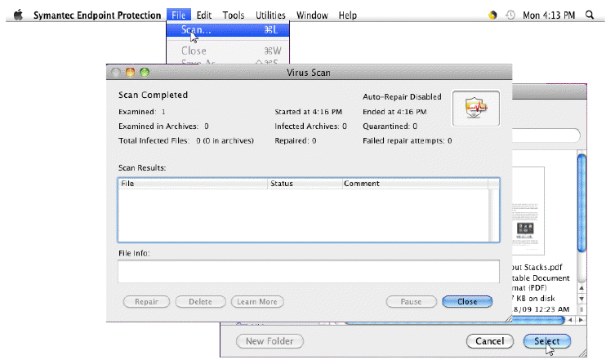Click the Learn More button
The height and width of the screenshot is (364, 606).
pyautogui.click(x=257, y=302)
